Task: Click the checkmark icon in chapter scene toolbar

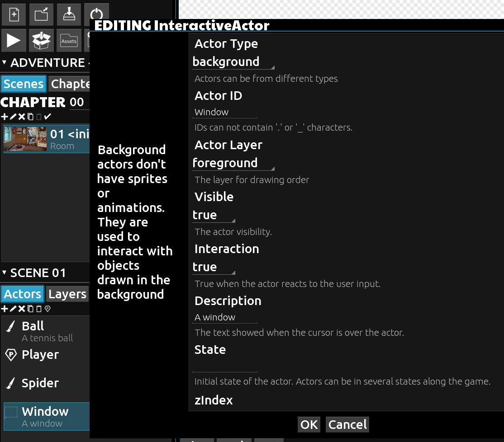Action: click(x=48, y=117)
